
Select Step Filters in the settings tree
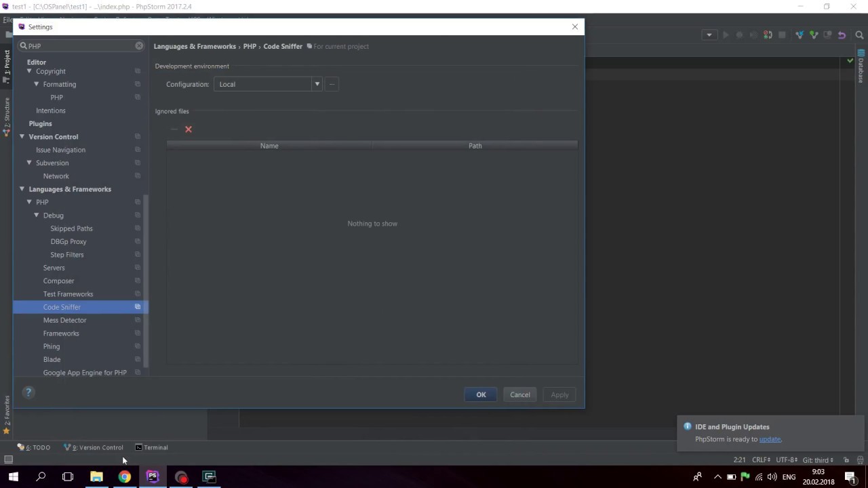66,255
